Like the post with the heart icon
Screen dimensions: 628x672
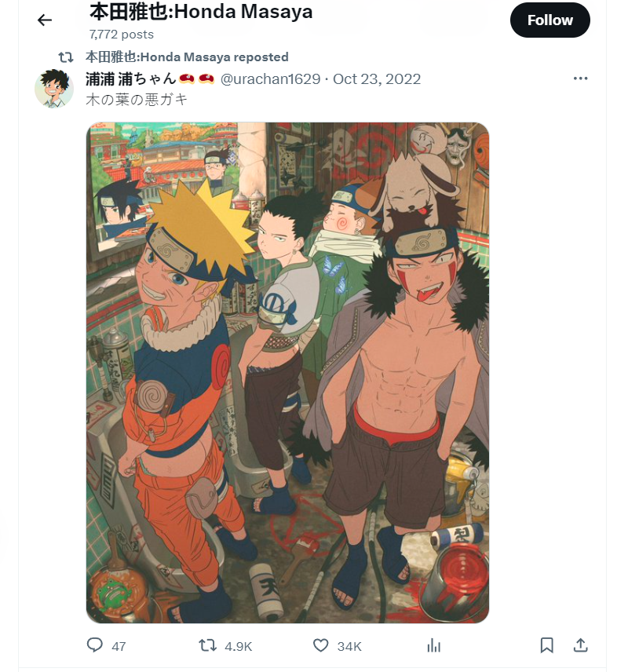320,645
